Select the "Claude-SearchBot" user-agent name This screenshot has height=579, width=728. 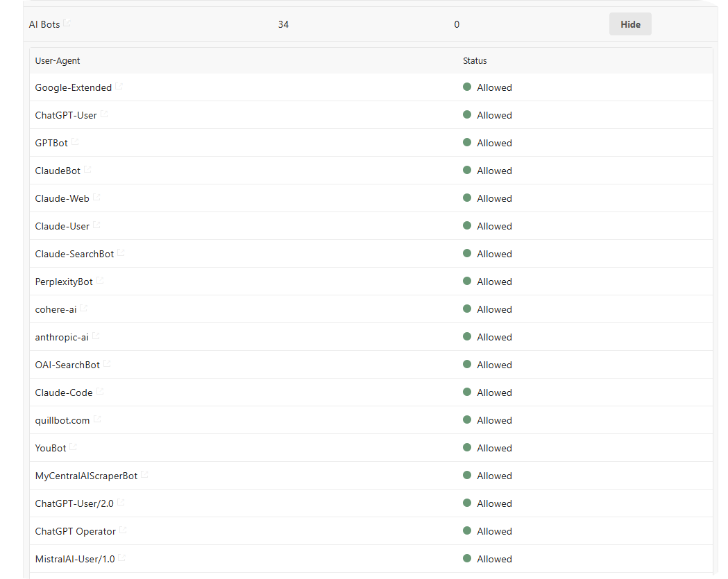(74, 254)
